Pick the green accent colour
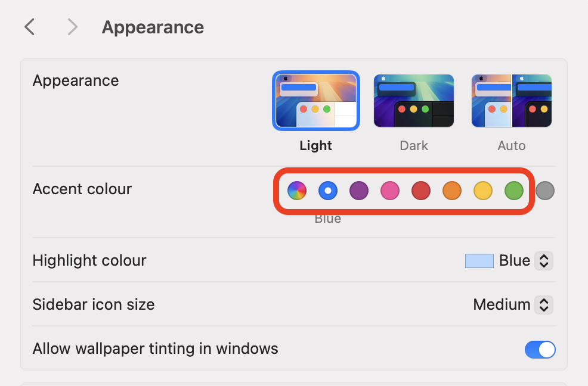Screen dimensions: 588x386 [x=514, y=191]
